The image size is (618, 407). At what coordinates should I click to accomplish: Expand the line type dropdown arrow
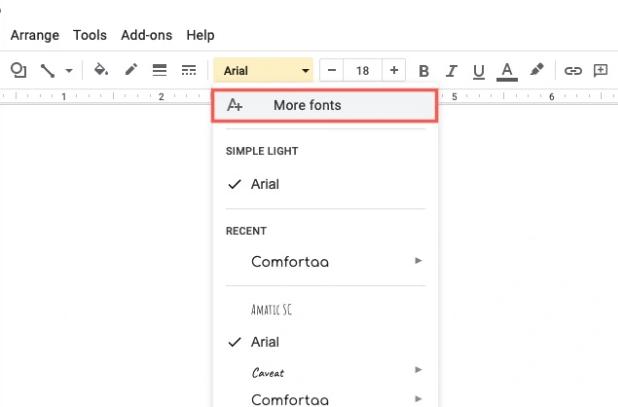click(69, 71)
